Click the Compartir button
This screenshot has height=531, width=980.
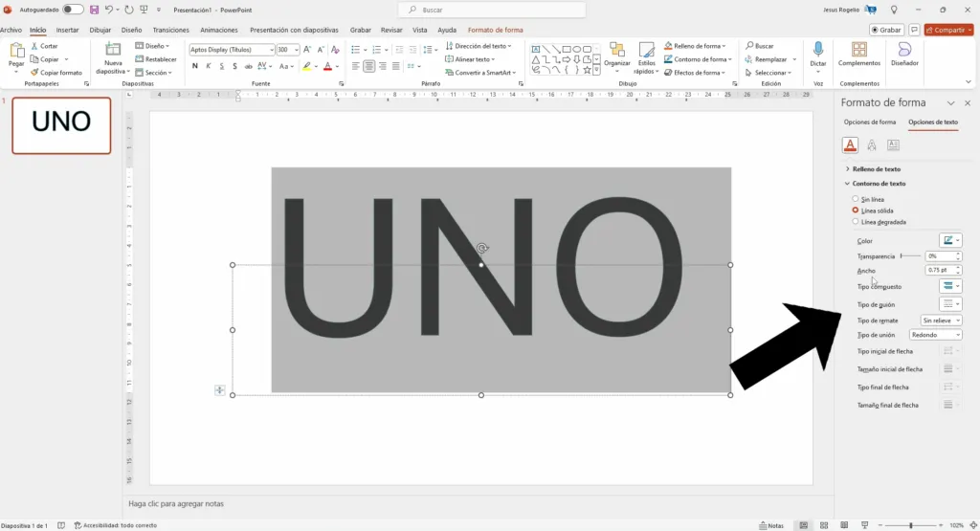tap(948, 30)
